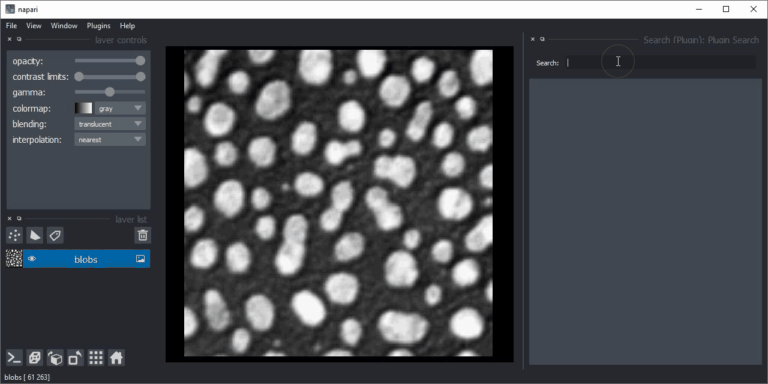
Task: Float the layer list panel
Action: click(19, 218)
